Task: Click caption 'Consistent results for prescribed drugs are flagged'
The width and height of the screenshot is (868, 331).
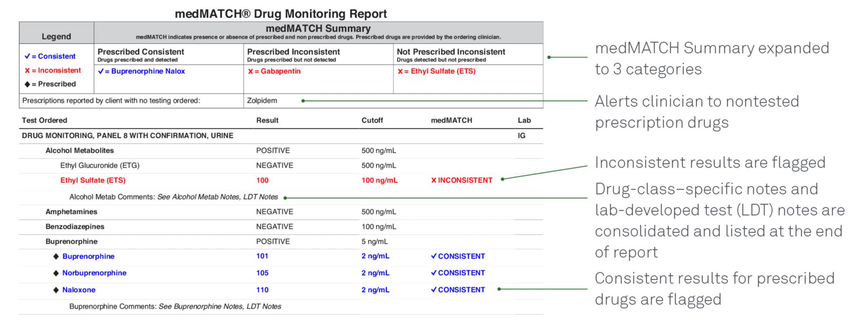Action: pos(715,288)
